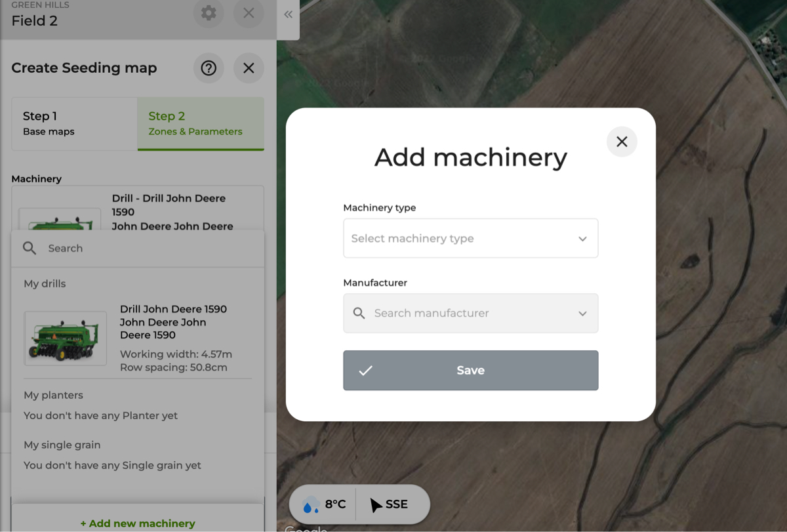Screen dimensions: 787x532
Task: Click the magnifier icon in machinery search
Action: [x=30, y=248]
